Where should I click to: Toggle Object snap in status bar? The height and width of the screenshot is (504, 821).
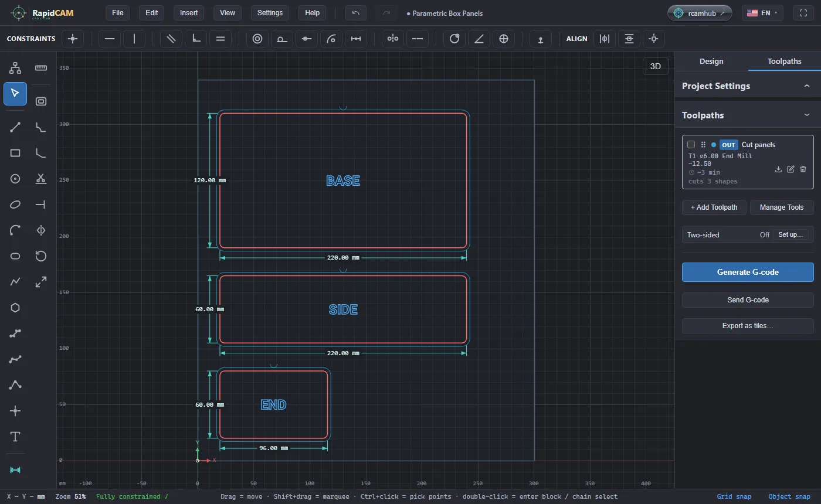pyautogui.click(x=789, y=496)
